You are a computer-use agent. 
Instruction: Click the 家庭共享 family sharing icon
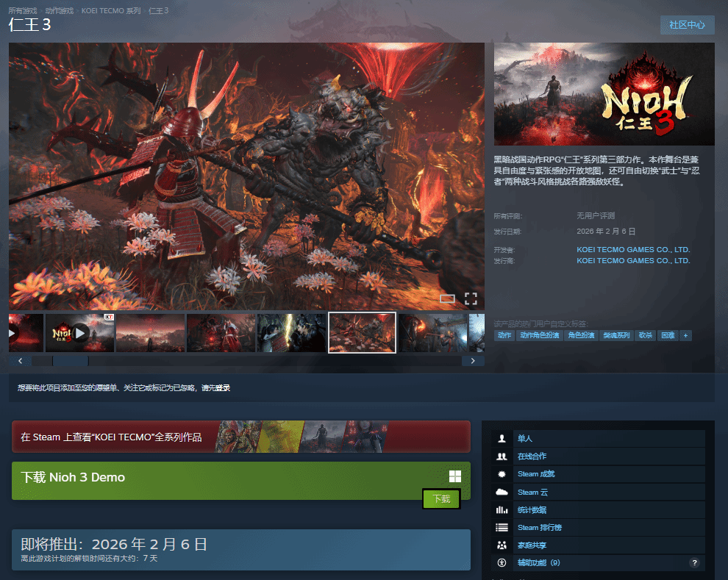pyautogui.click(x=502, y=545)
